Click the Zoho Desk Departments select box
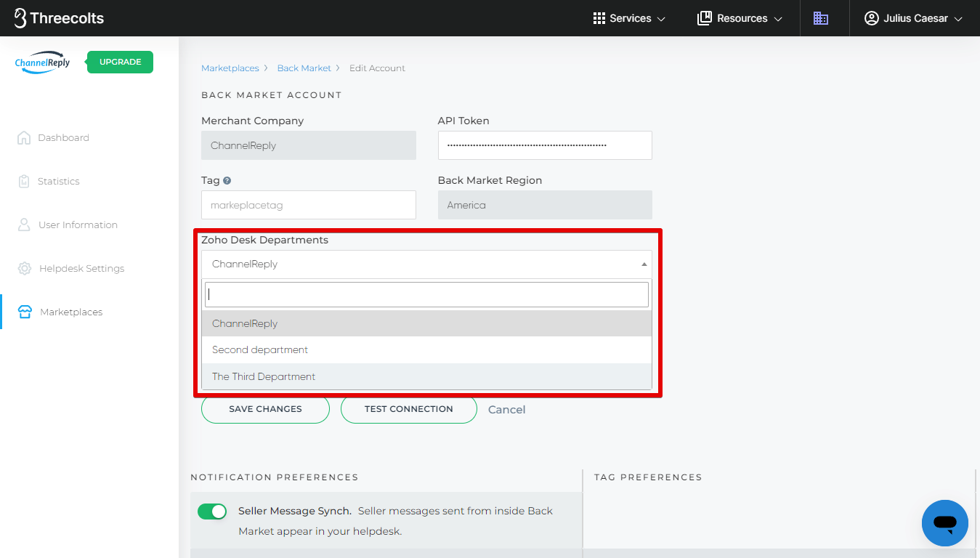 426,264
